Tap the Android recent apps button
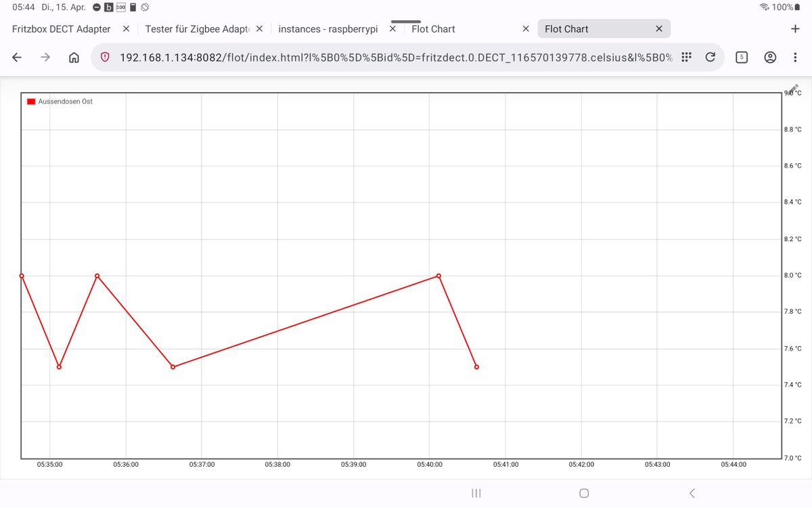Image resolution: width=812 pixels, height=508 pixels. pos(476,493)
